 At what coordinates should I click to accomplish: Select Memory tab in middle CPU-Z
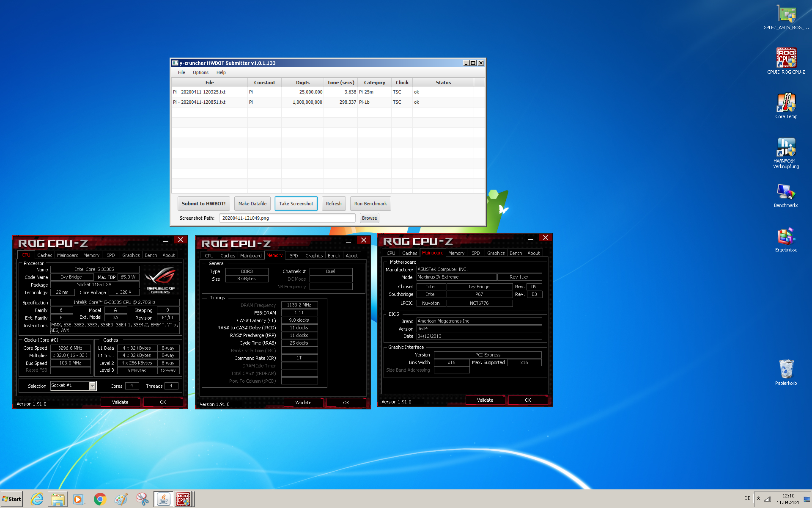click(274, 255)
